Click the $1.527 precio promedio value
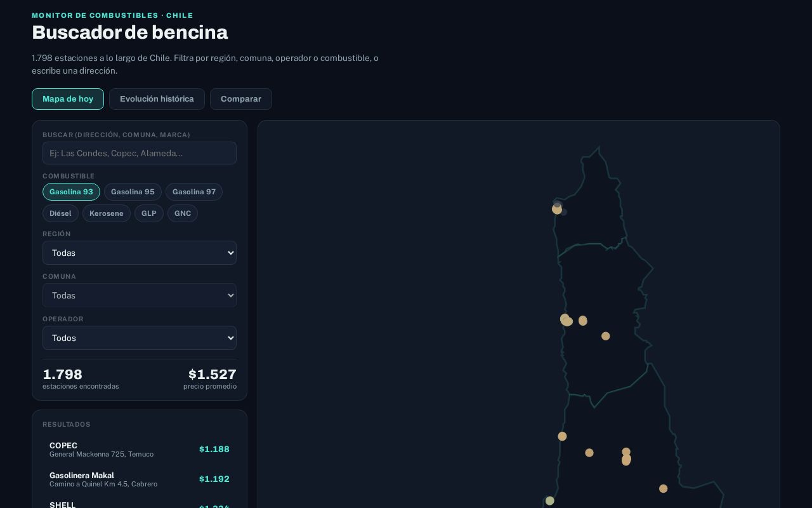The image size is (812, 508). [213, 375]
